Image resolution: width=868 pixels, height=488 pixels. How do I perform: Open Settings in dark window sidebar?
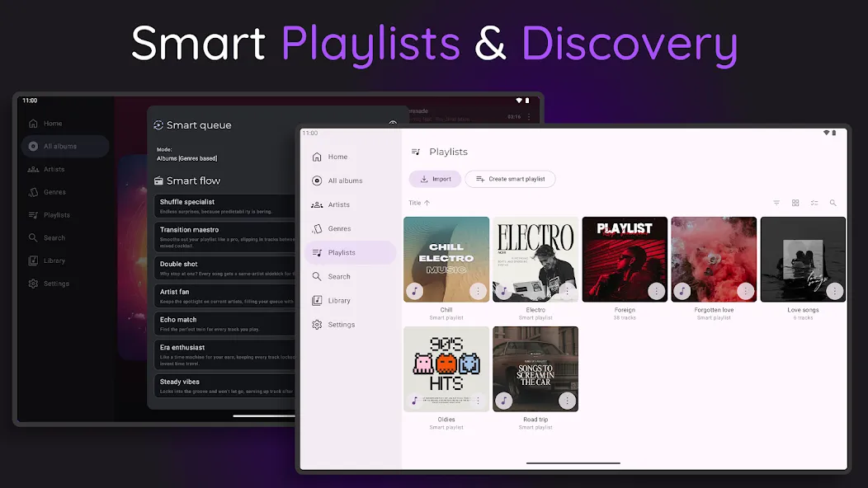point(65,284)
